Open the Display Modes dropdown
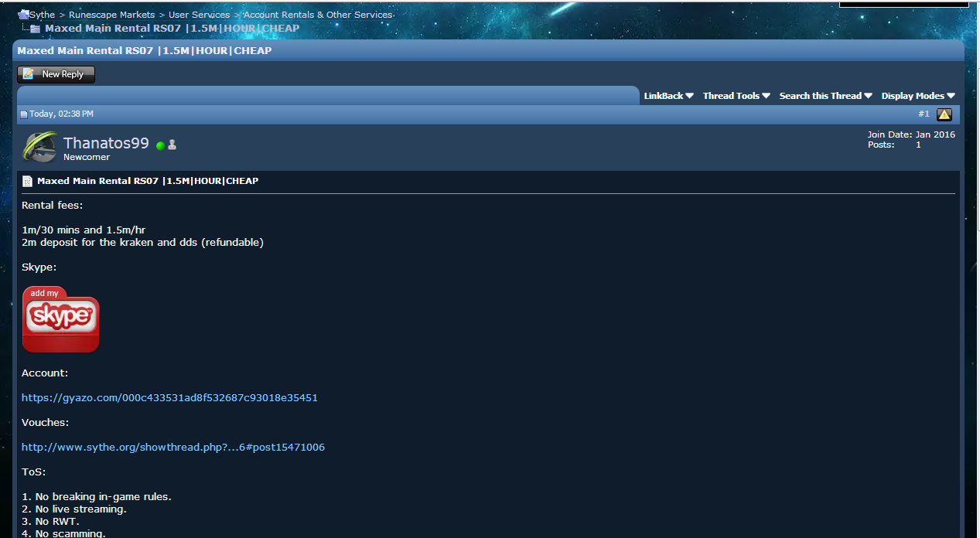The image size is (980, 538). click(x=919, y=96)
